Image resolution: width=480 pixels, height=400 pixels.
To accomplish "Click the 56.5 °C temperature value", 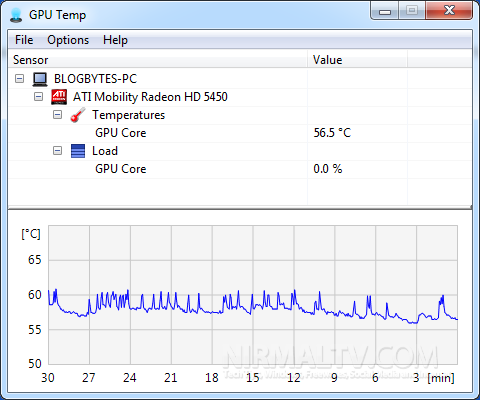I will [x=332, y=133].
